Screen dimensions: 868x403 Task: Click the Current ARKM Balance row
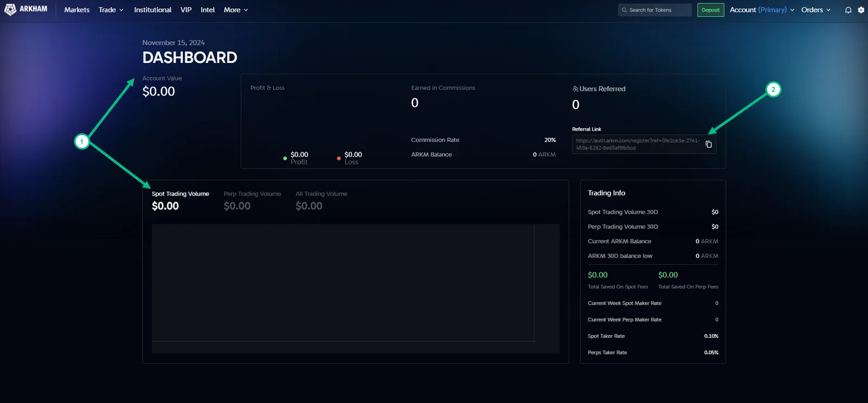[x=653, y=241]
